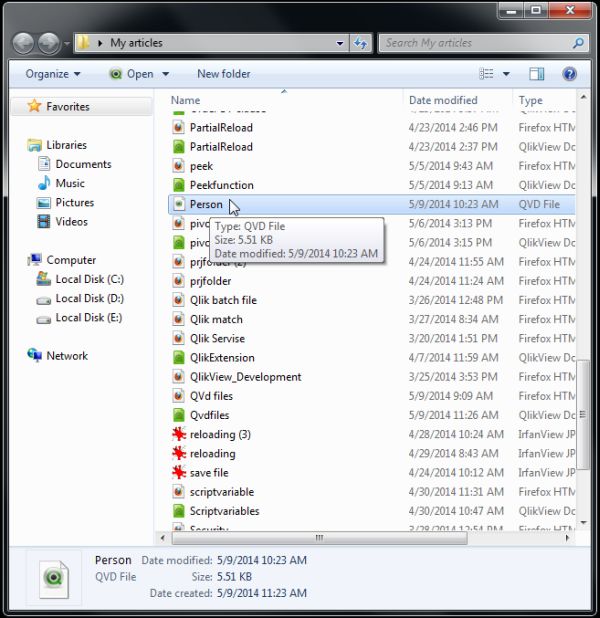Open Local Disk (C:)

click(x=89, y=279)
